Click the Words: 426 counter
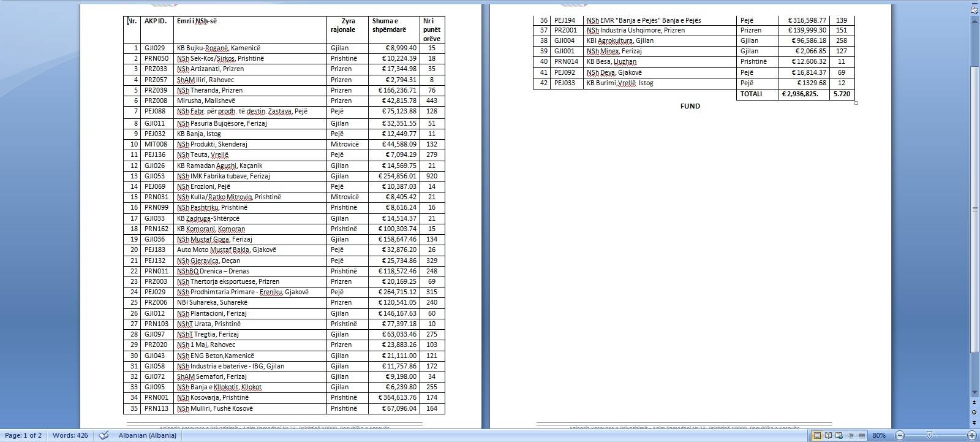 click(x=70, y=435)
